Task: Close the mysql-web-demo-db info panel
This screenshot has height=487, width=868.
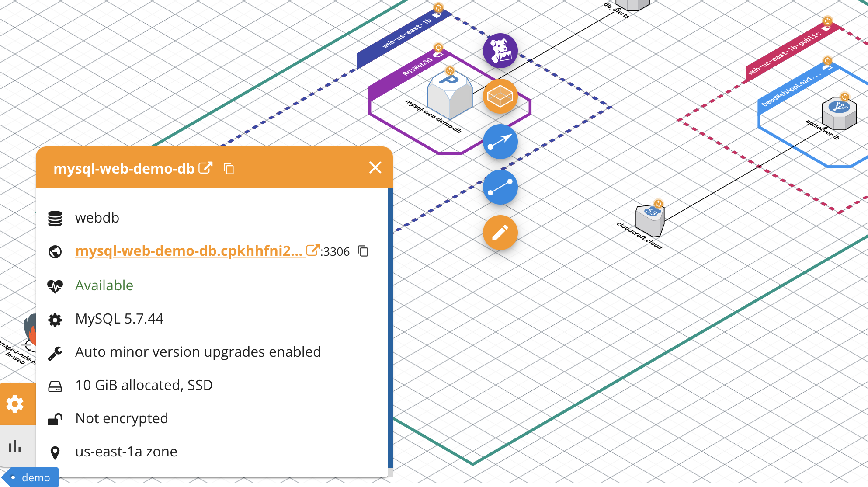Action: [x=375, y=167]
